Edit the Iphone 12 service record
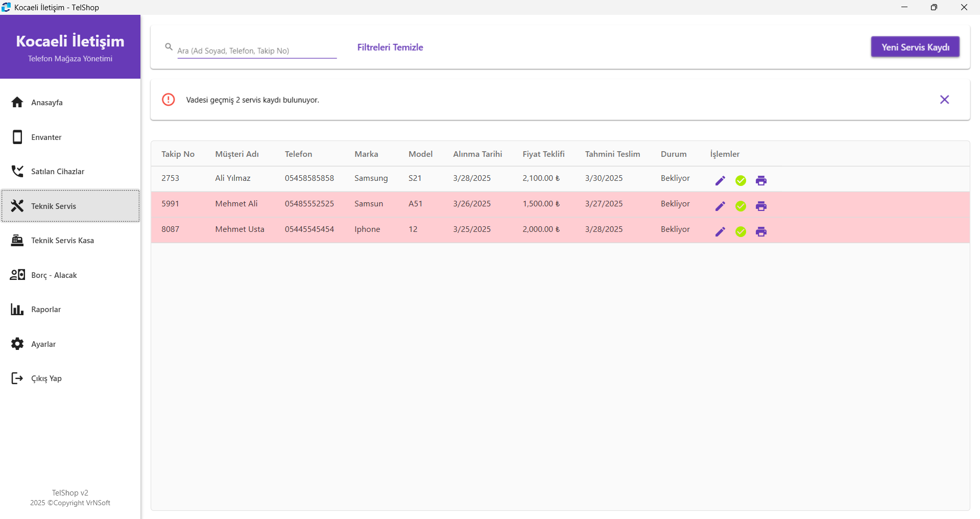Screen dimensions: 980x519 click(720, 232)
